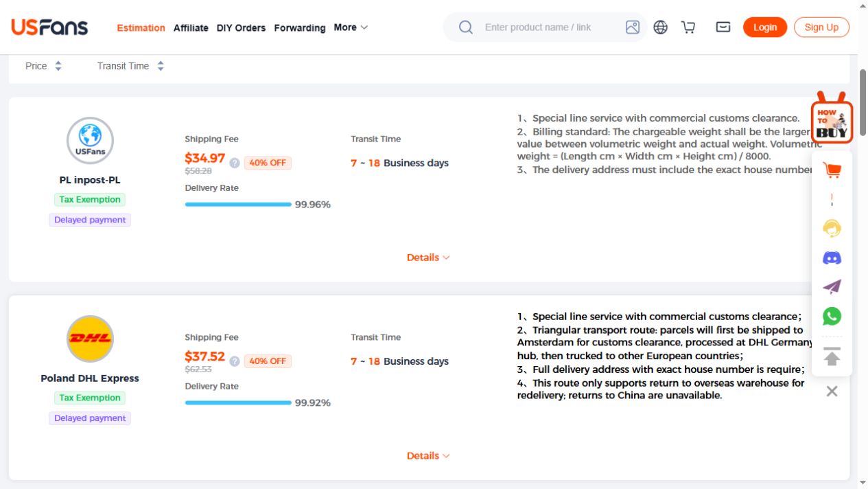Open the language globe icon
The image size is (868, 489).
coord(660,27)
